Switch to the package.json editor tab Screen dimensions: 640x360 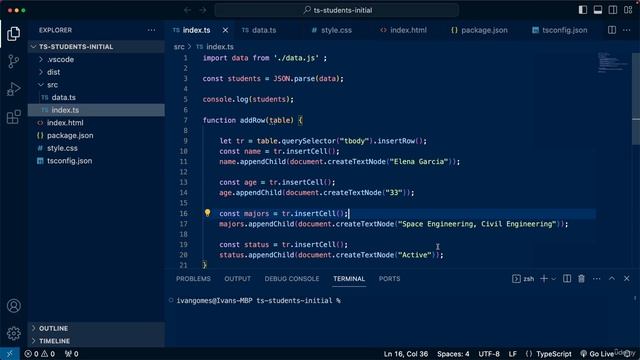click(x=479, y=30)
